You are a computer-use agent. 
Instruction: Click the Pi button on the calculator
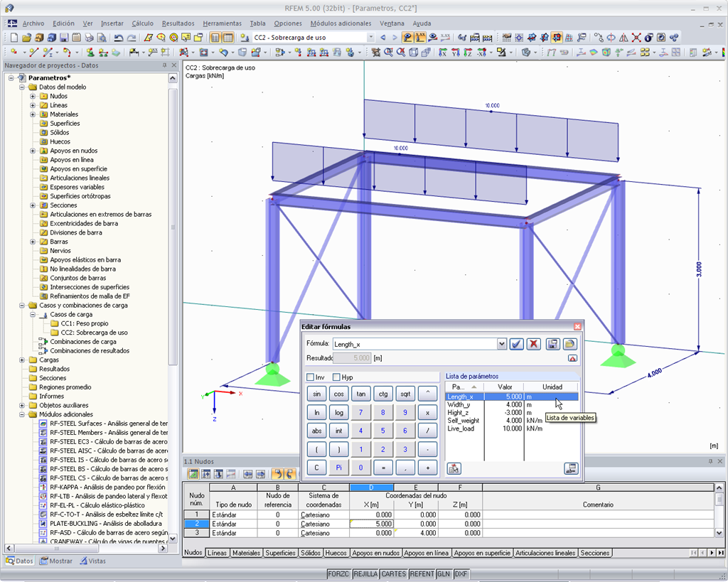tap(339, 467)
